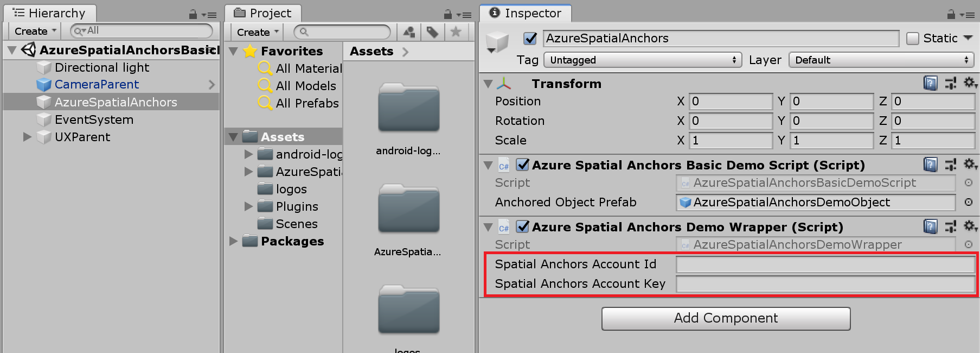Click the presets icon on the Demo Wrapper component

click(x=951, y=226)
